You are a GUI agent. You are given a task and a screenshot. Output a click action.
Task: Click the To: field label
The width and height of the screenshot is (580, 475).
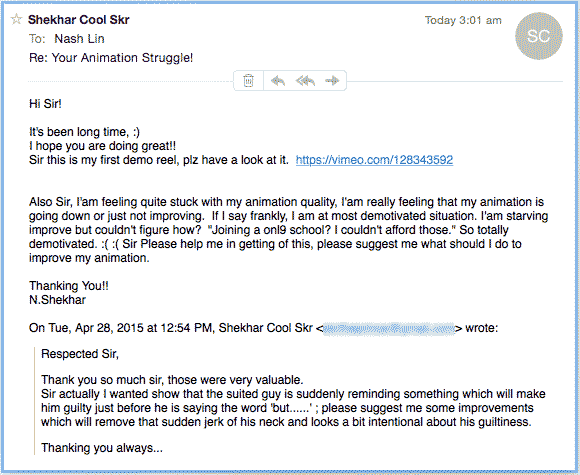tap(37, 38)
